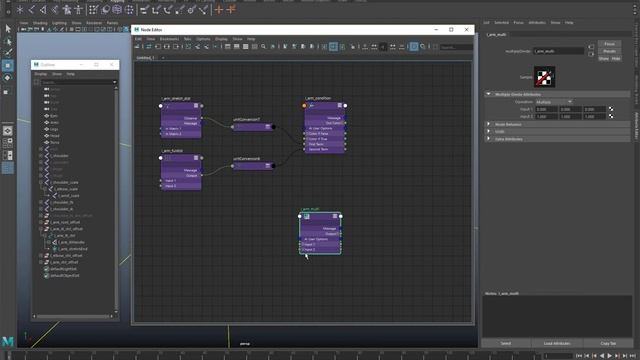
Task: Collapse l_shoulder_scale joint in Outliner
Action: point(41,182)
